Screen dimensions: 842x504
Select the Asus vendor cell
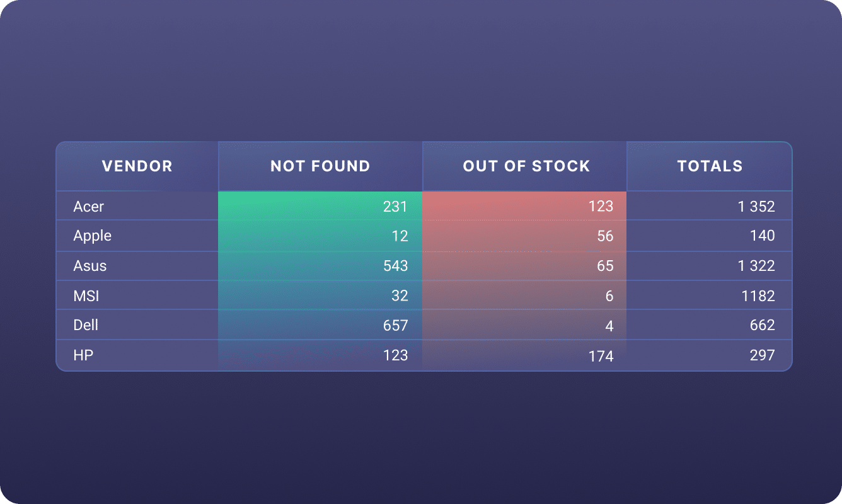click(90, 266)
